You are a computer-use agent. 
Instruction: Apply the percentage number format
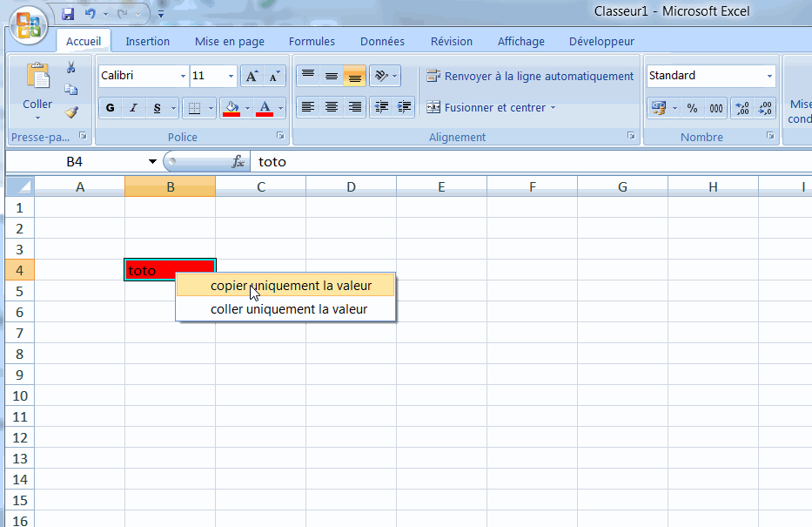click(691, 107)
